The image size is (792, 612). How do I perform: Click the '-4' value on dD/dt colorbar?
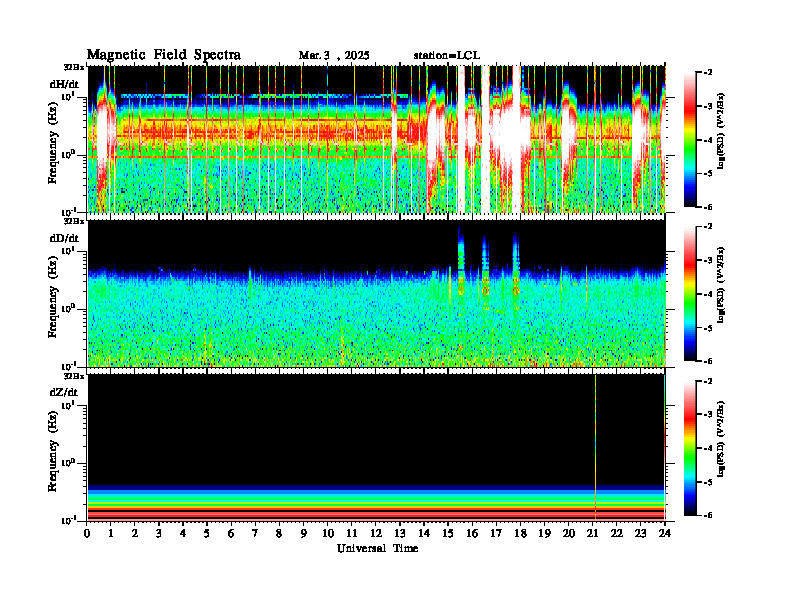tap(707, 294)
